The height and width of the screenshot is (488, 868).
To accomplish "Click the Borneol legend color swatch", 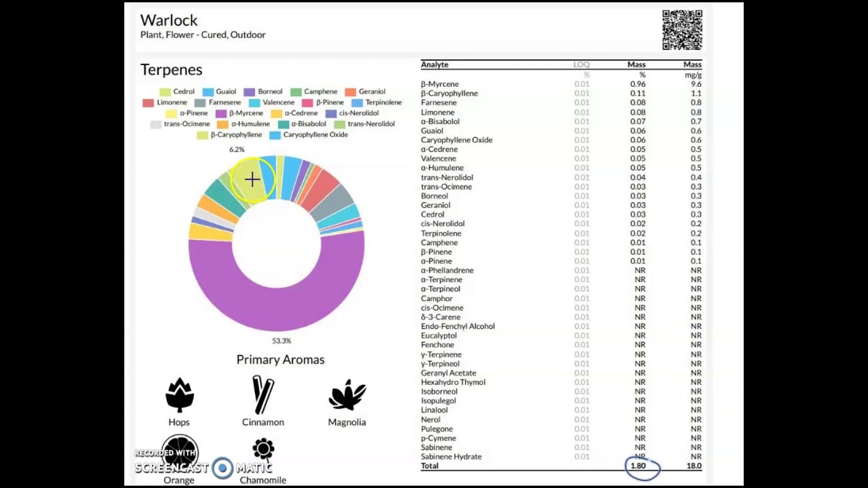I will point(250,91).
